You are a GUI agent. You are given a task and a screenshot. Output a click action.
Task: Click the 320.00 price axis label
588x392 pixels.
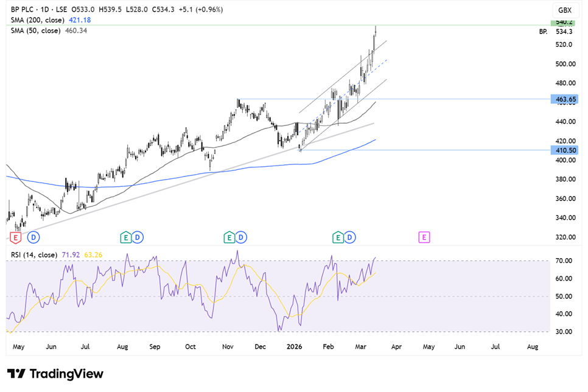pyautogui.click(x=565, y=237)
